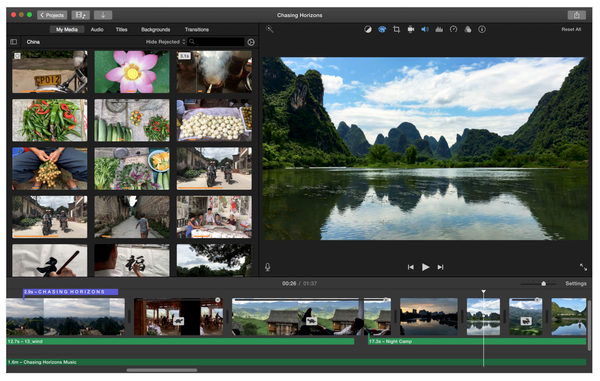
Task: Open Clip Filter and Audio Effects icon
Action: click(x=468, y=29)
